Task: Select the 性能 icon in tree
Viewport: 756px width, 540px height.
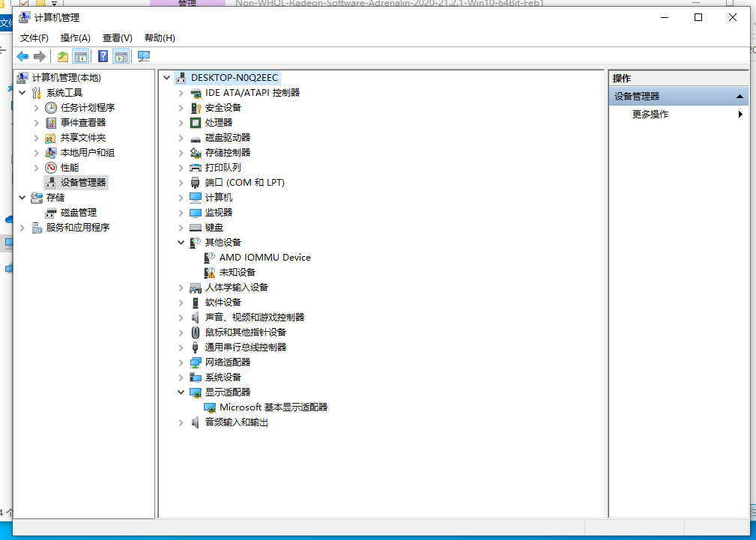Action: tap(51, 167)
